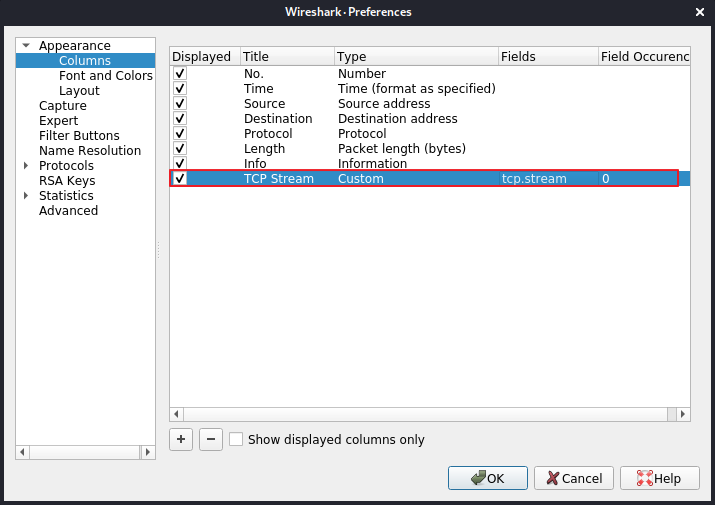Viewport: 715px width, 505px height.
Task: Click table scrollbar left arrow
Action: (176, 414)
